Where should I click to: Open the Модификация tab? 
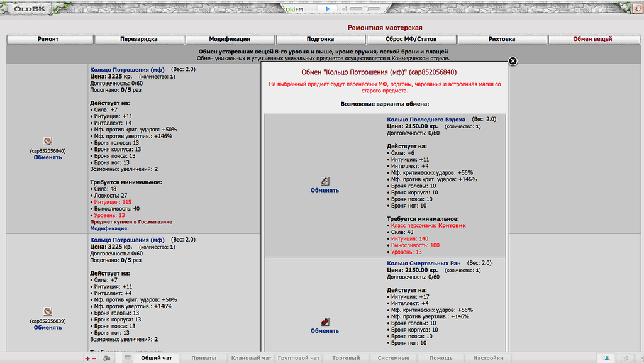pyautogui.click(x=230, y=39)
